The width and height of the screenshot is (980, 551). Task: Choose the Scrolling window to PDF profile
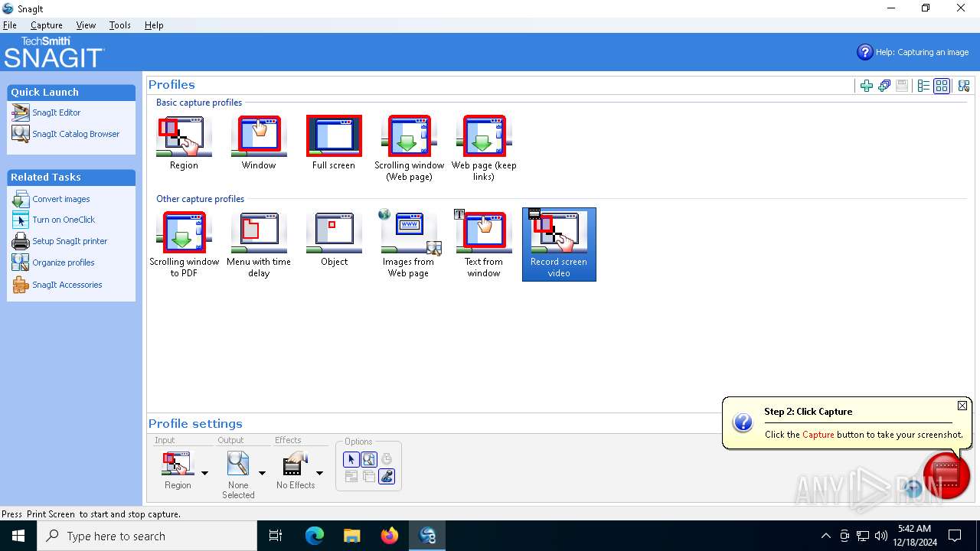point(184,245)
